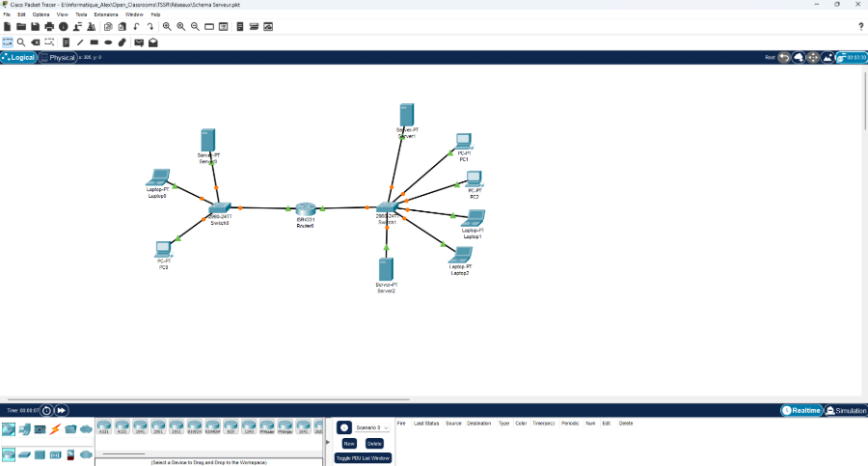Zoom in on the workspace
868x466 pixels.
(x=167, y=27)
